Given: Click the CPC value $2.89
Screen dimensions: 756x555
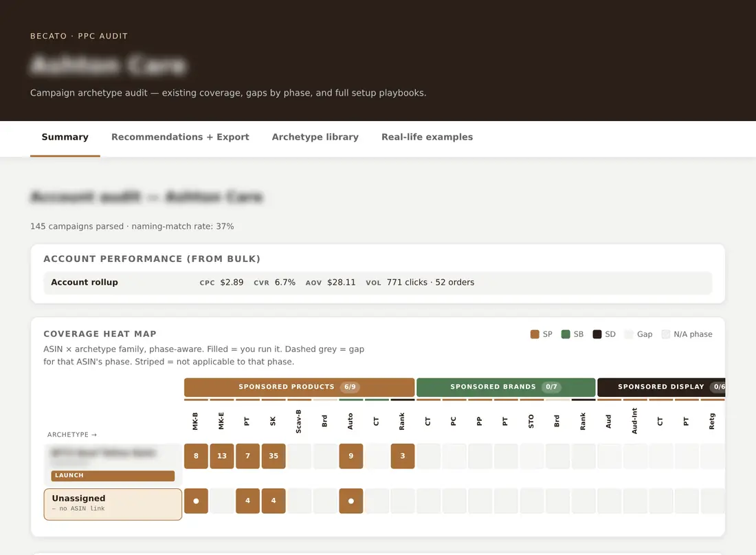Looking at the screenshot, I should (232, 283).
